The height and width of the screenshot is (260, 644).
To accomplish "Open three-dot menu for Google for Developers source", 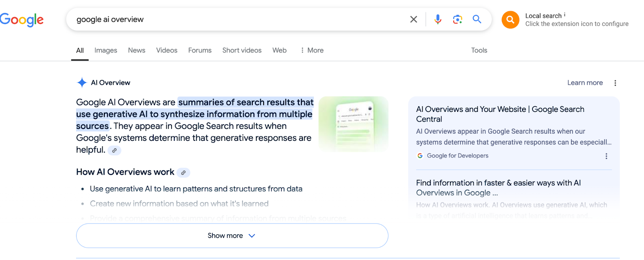I will (x=606, y=156).
